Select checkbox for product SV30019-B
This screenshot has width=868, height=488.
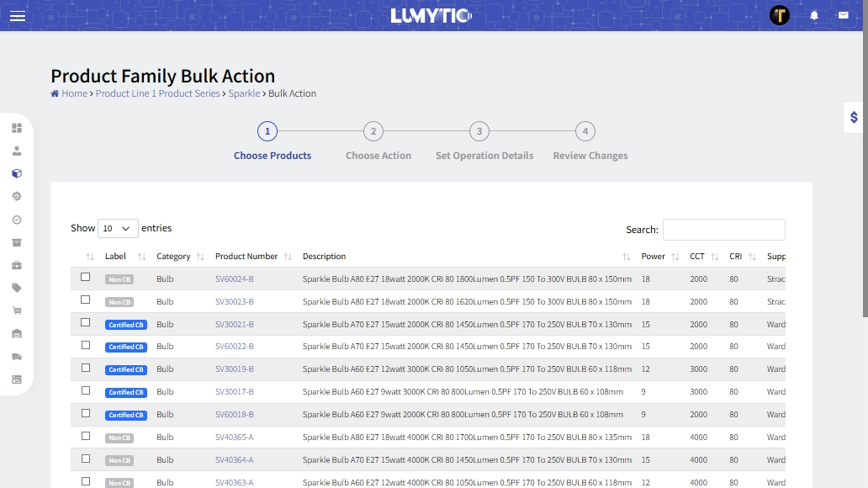tap(85, 368)
